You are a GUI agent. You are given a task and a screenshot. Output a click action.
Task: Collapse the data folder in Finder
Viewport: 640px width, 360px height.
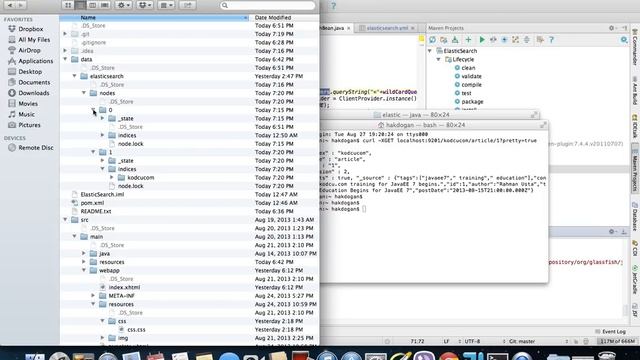pos(65,59)
